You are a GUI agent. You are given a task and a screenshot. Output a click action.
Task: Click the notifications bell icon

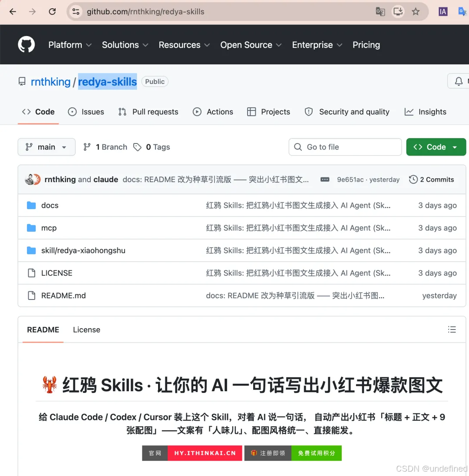pyautogui.click(x=459, y=81)
